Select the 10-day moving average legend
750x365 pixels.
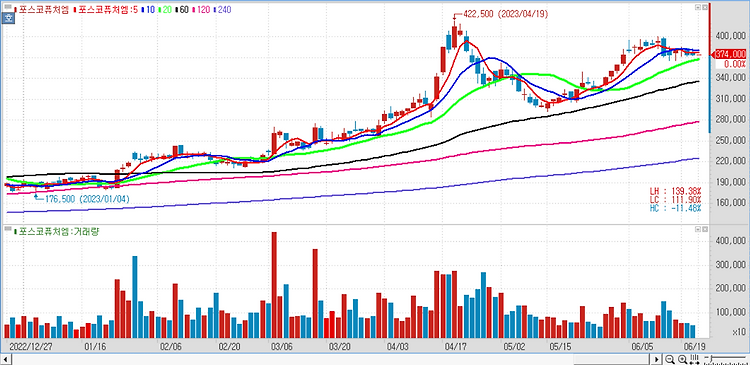tap(148, 10)
